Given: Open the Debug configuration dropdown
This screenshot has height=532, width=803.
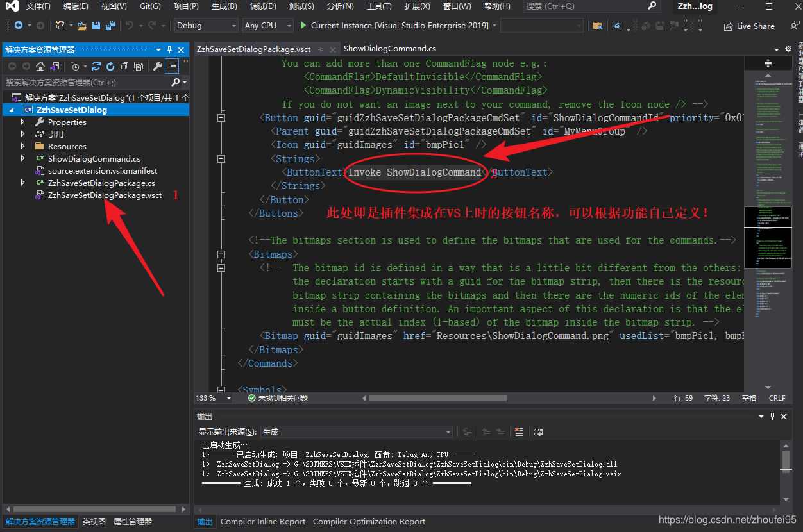Looking at the screenshot, I should [x=207, y=26].
